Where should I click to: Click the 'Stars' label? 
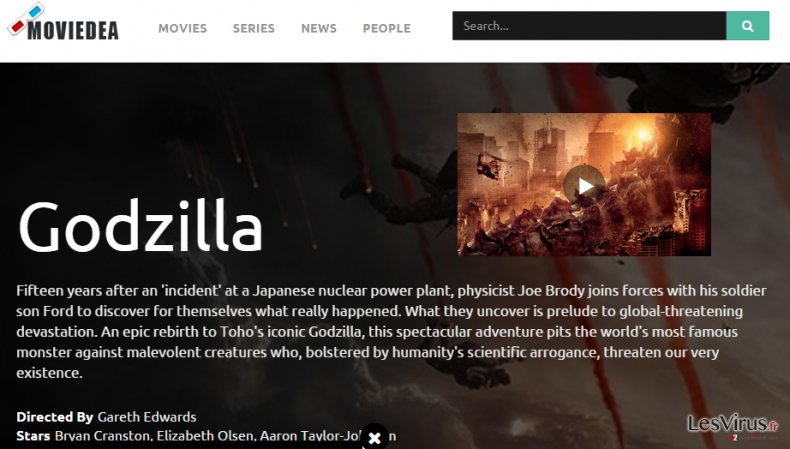[x=33, y=435]
